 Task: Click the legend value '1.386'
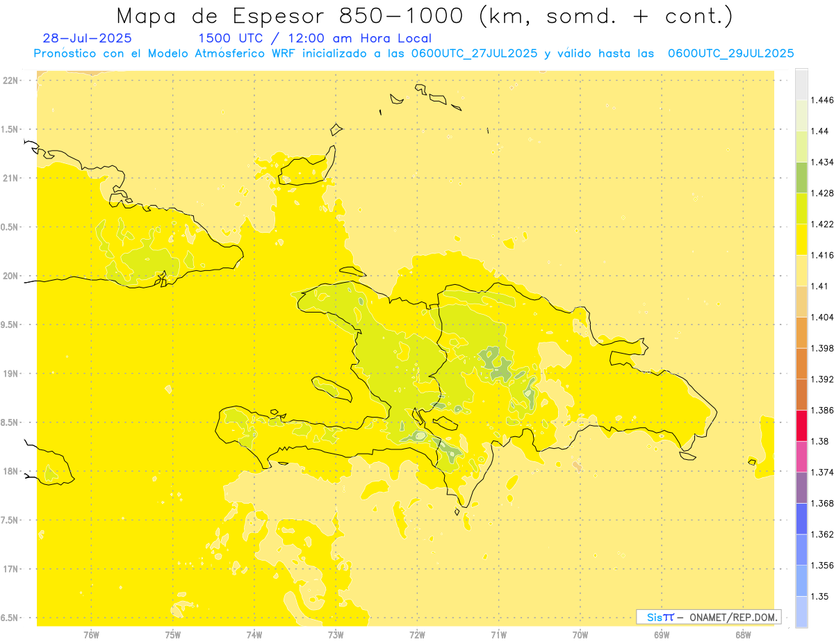tap(822, 410)
